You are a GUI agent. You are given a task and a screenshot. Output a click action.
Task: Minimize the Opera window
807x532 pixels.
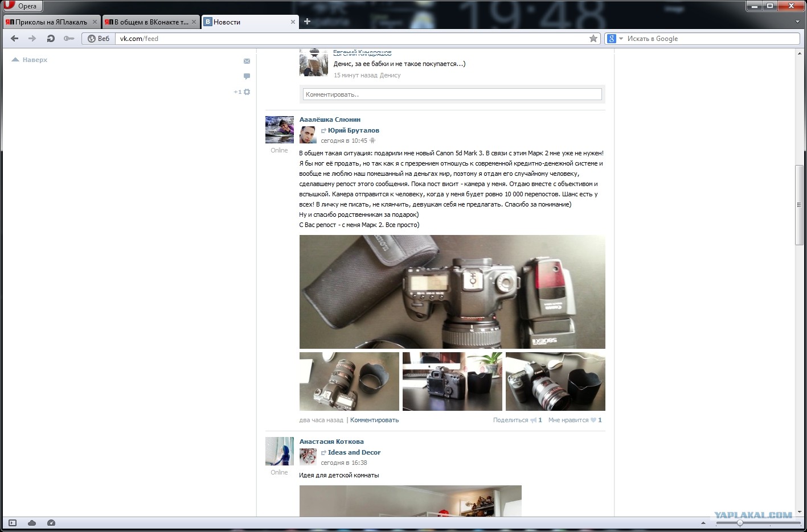pos(754,6)
